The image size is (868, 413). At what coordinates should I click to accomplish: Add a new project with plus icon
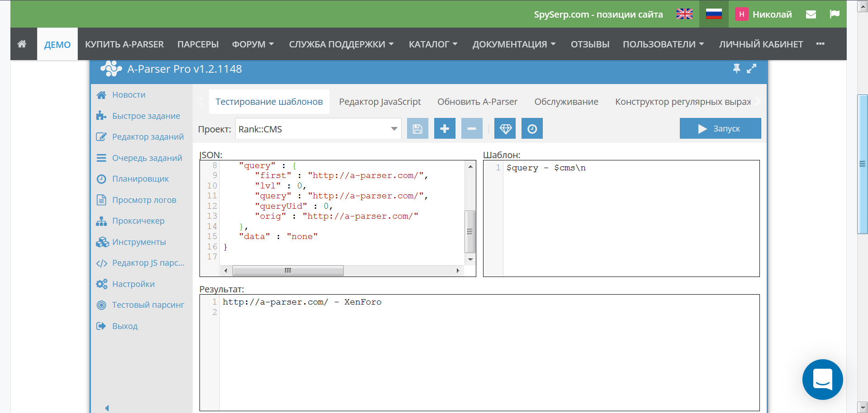(444, 129)
